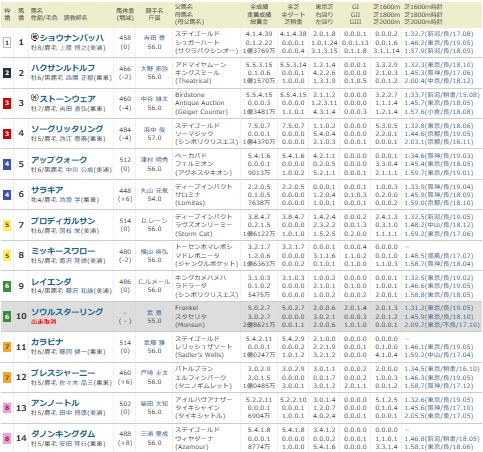This screenshot has height=452, width=483.
Task: Click horse name ミッキースワロー
Action: [63, 251]
